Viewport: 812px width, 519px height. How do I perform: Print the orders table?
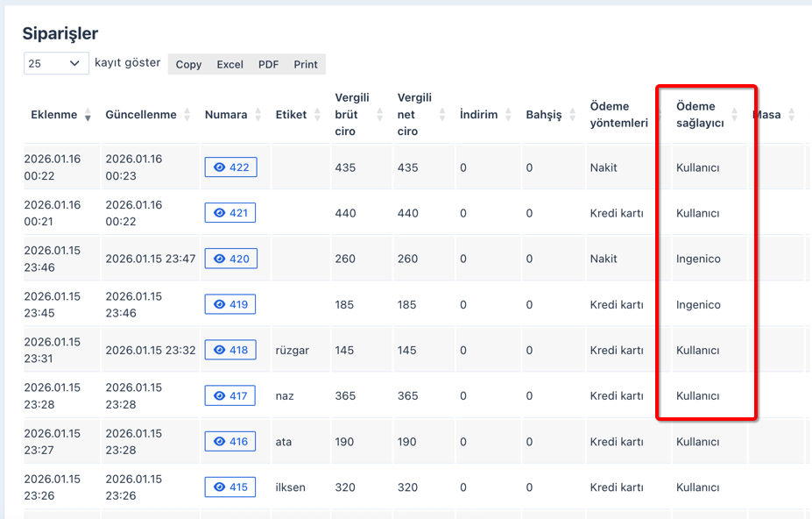(306, 64)
